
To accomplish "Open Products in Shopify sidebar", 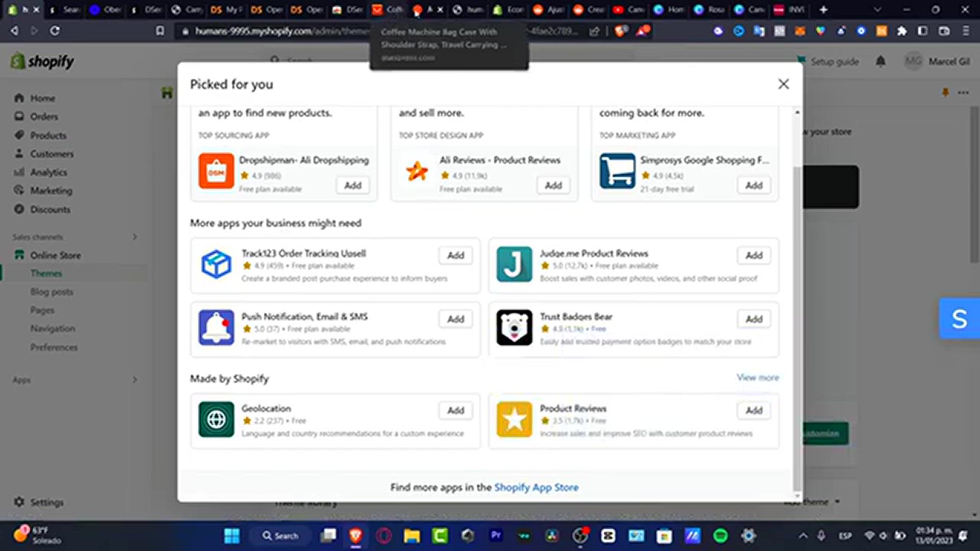I will coord(48,135).
